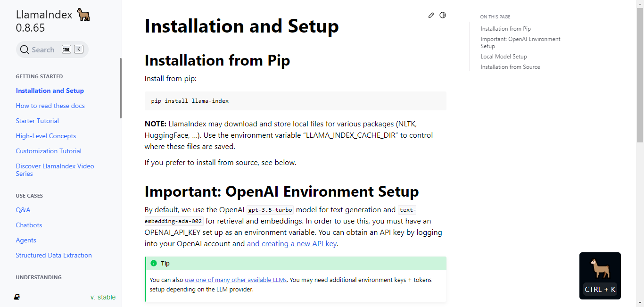Toggle the light/dark theme icon
The height and width of the screenshot is (307, 644).
[x=443, y=15]
